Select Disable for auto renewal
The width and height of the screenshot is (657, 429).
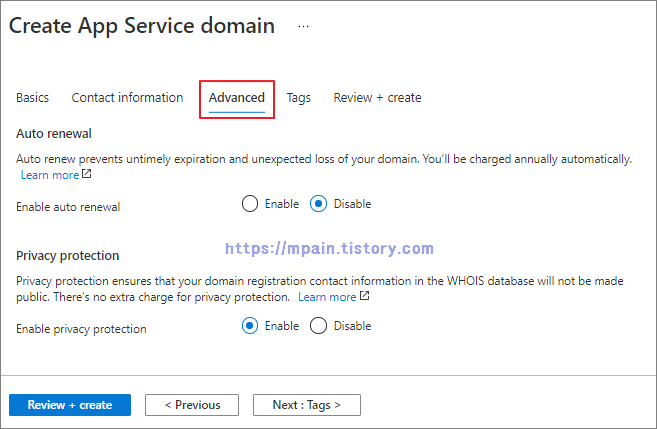coord(318,204)
